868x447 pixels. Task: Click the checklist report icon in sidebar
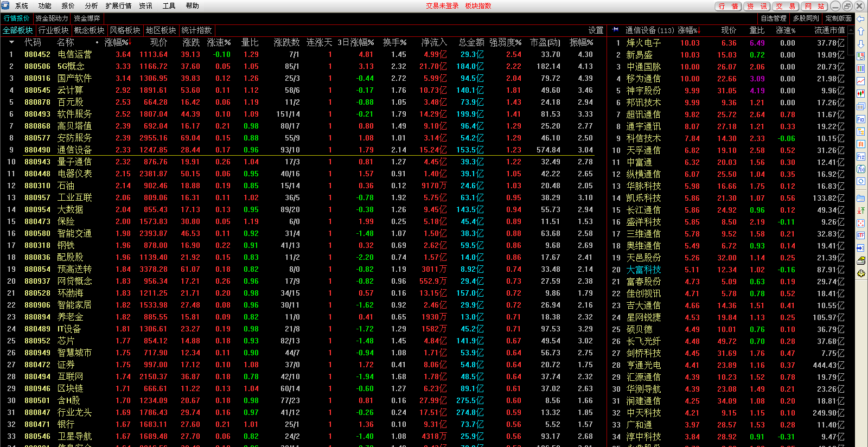click(x=861, y=56)
